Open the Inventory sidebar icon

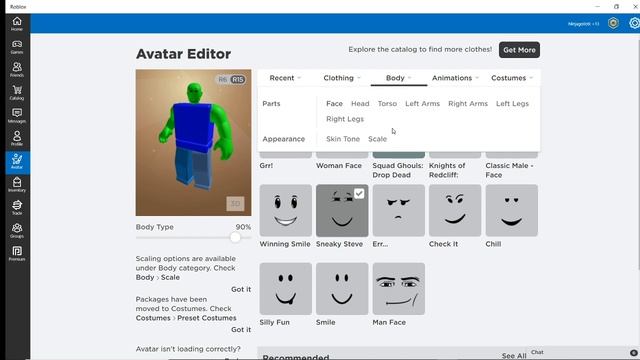(x=17, y=184)
